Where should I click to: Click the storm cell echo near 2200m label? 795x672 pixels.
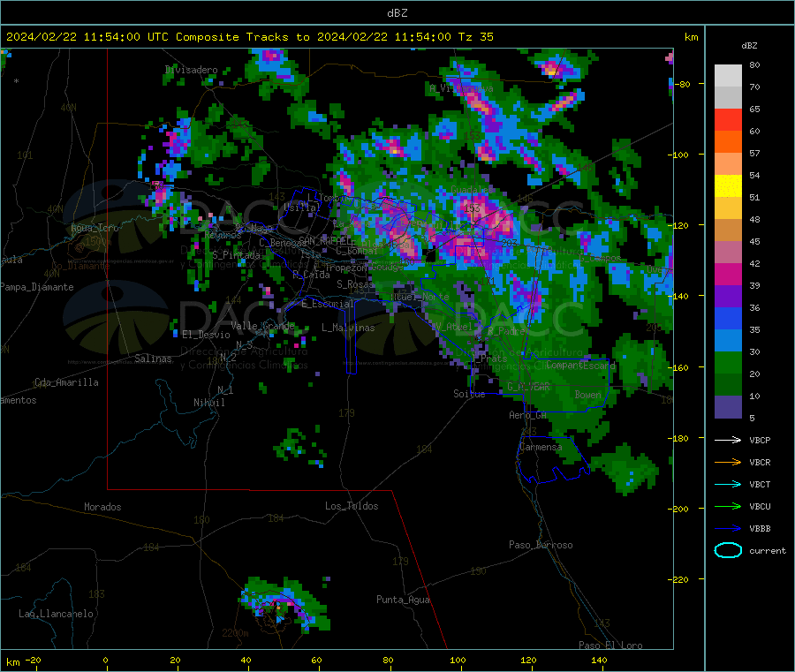tap(284, 604)
